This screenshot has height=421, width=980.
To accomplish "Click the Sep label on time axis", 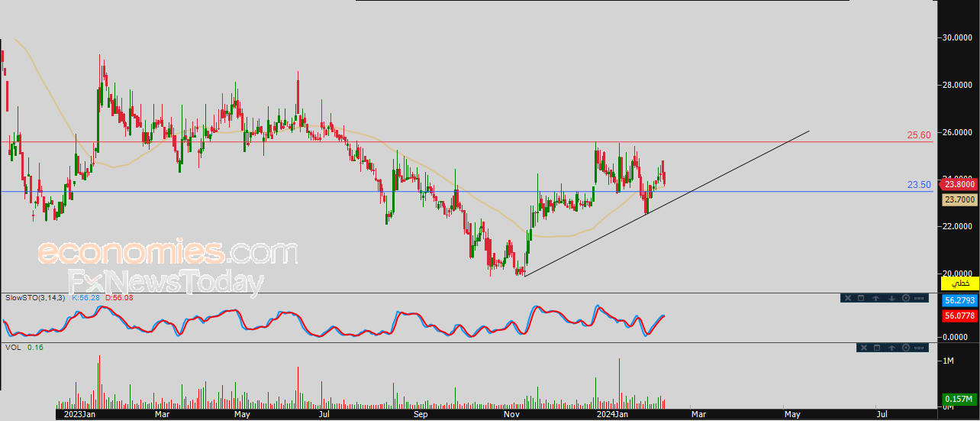I will [421, 414].
